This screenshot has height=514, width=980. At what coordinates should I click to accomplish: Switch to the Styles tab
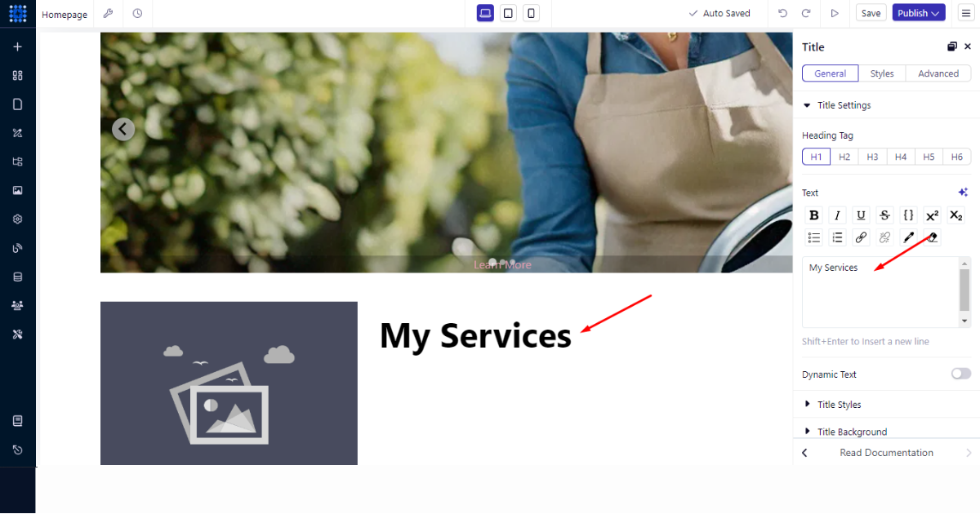(882, 73)
